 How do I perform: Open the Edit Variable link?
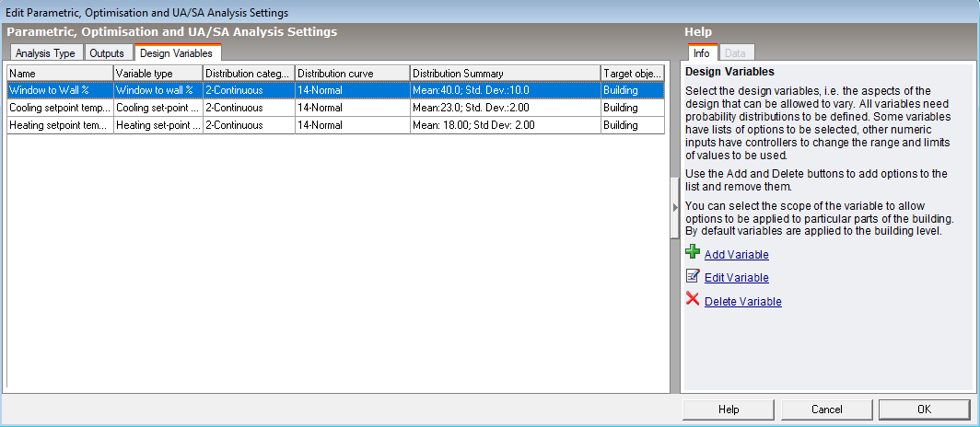pyautogui.click(x=736, y=278)
